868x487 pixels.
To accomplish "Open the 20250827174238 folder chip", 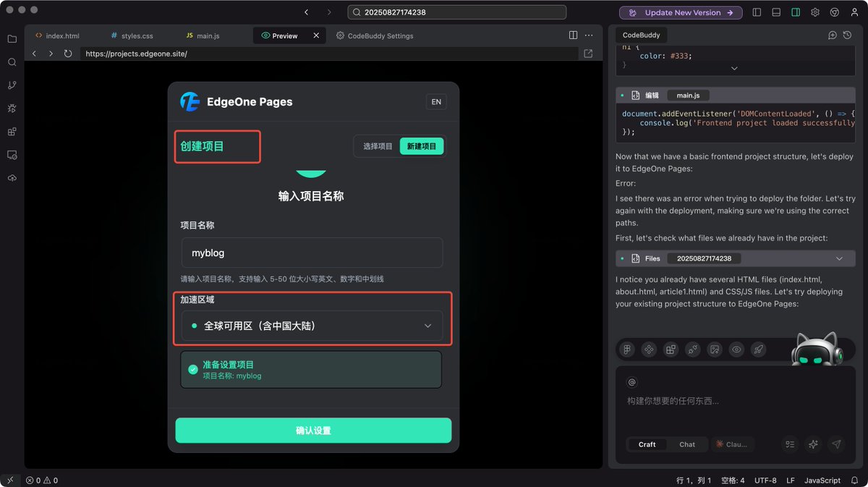I will click(704, 258).
